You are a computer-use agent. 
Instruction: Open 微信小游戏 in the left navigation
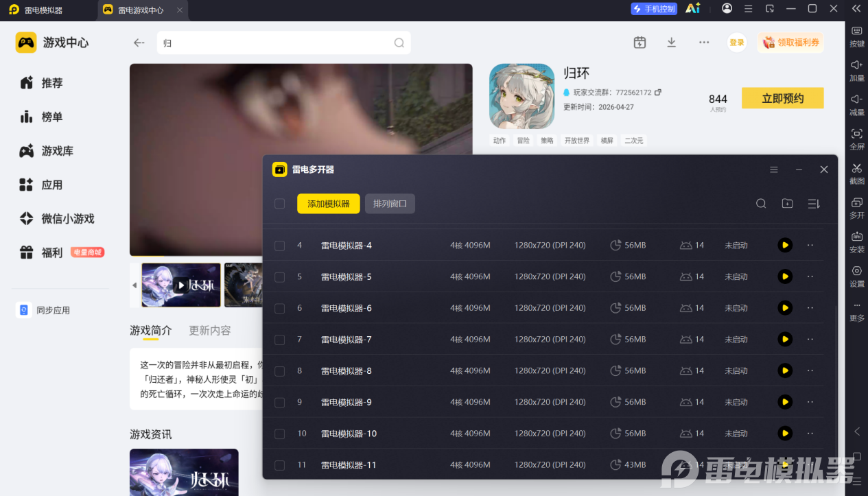pyautogui.click(x=58, y=219)
